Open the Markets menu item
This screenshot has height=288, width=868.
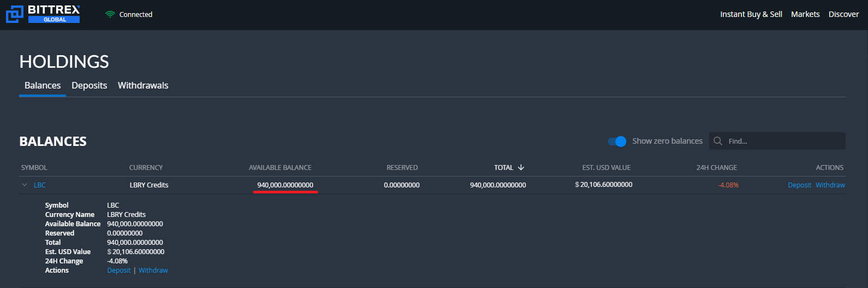coord(805,14)
